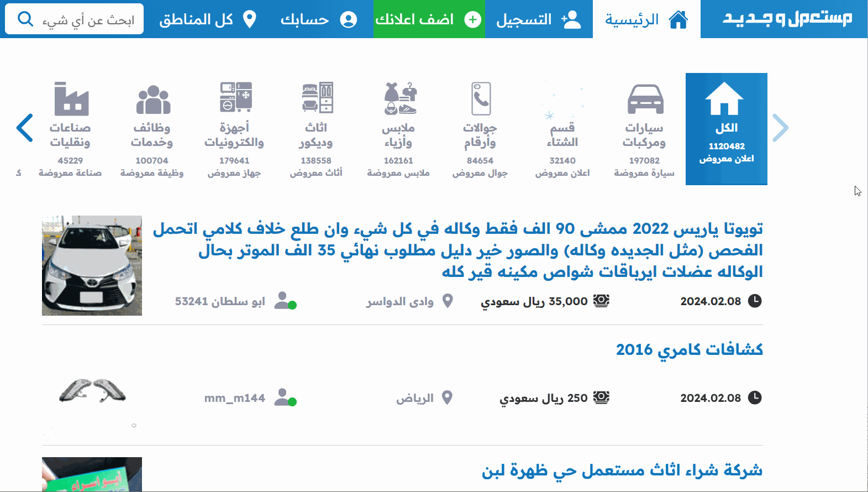Open the all regions location dropdown
Screen dimensions: 868x492
[x=207, y=19]
